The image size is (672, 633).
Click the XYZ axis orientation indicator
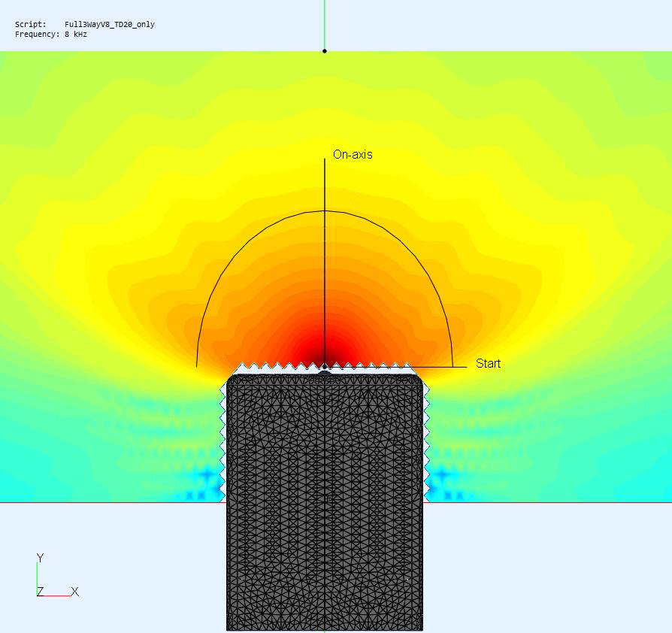click(x=57, y=575)
